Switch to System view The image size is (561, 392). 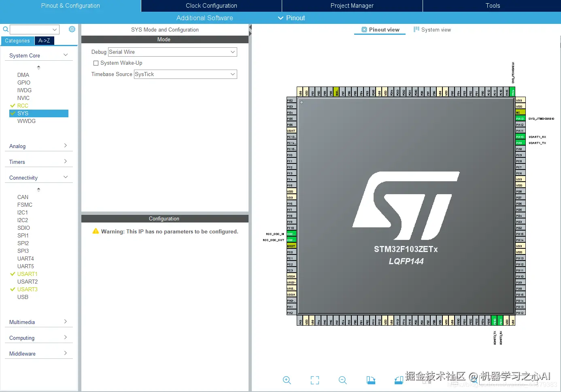pos(432,30)
